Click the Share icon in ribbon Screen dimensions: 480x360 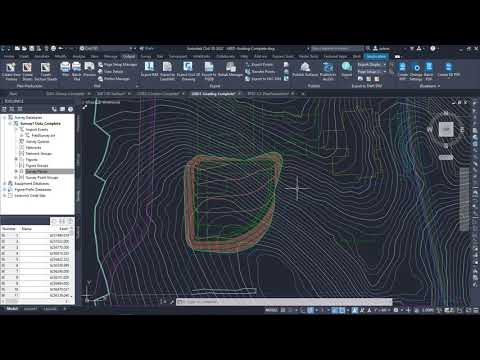click(347, 67)
